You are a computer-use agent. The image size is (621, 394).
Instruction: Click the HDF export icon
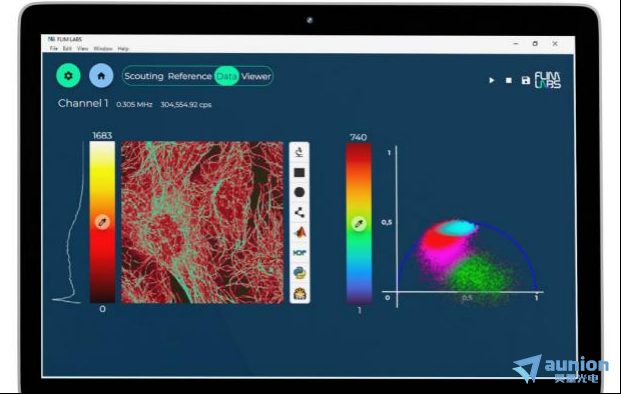pos(300,252)
